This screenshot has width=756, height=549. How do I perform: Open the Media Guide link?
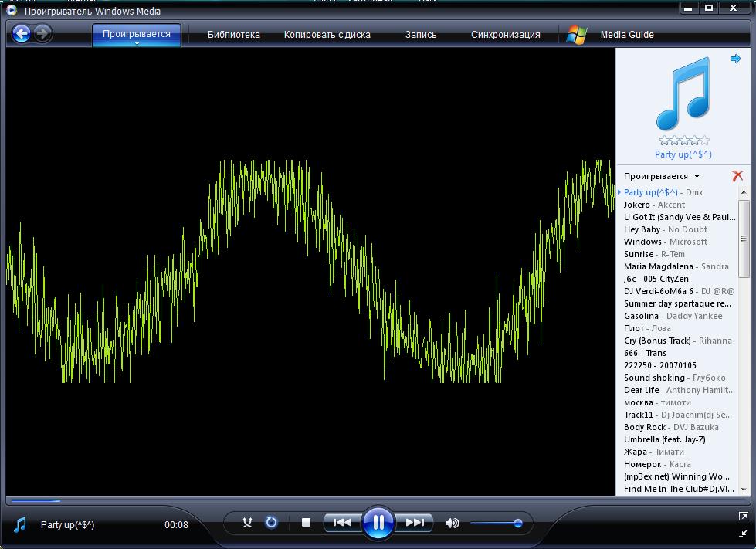(627, 35)
